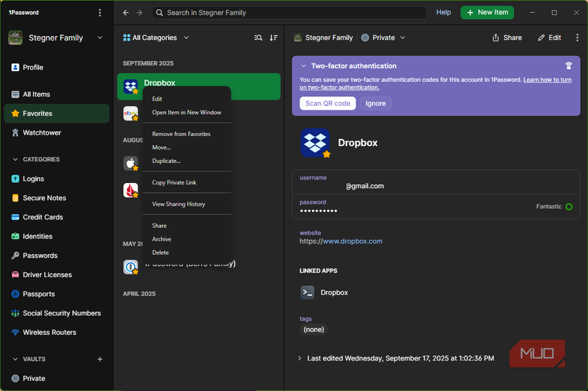Image resolution: width=588 pixels, height=391 pixels.
Task: Open the Credit Cards category
Action: pyautogui.click(x=56, y=217)
